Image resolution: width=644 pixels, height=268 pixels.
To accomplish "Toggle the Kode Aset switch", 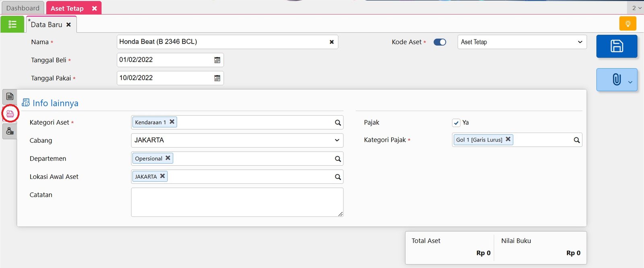I will [x=440, y=42].
